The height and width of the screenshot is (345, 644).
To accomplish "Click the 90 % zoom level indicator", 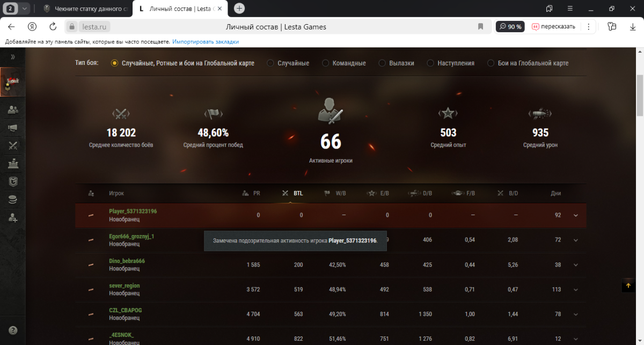I will click(510, 27).
